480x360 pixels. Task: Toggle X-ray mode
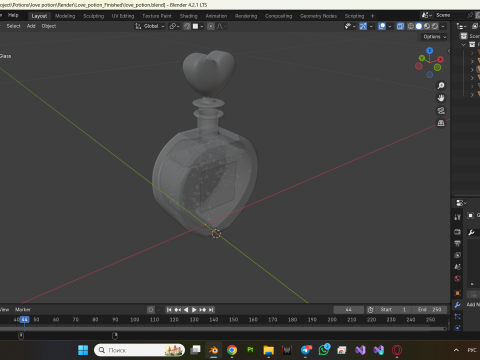pos(400,26)
